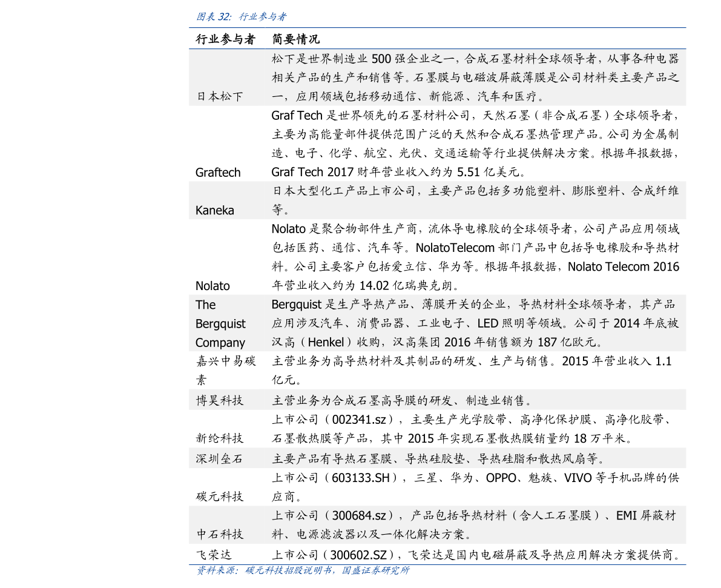Click the '新纶科技' row label
The height and width of the screenshot is (588, 721).
219,438
